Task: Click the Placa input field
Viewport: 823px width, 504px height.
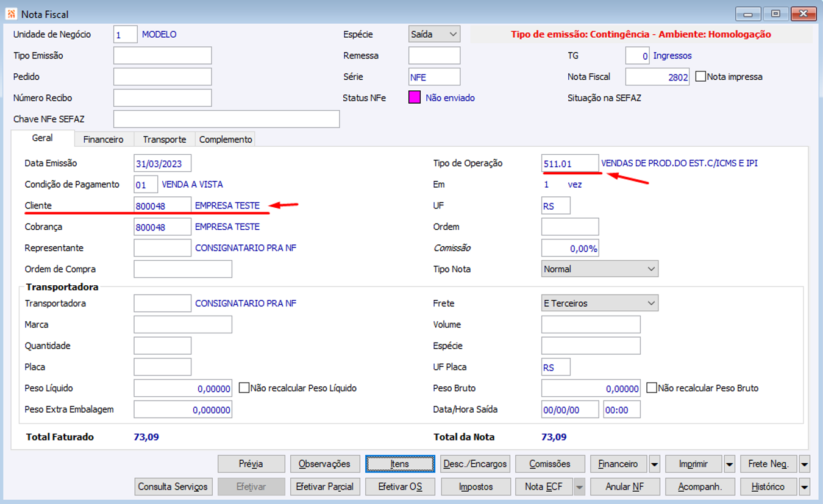Action: tap(162, 367)
